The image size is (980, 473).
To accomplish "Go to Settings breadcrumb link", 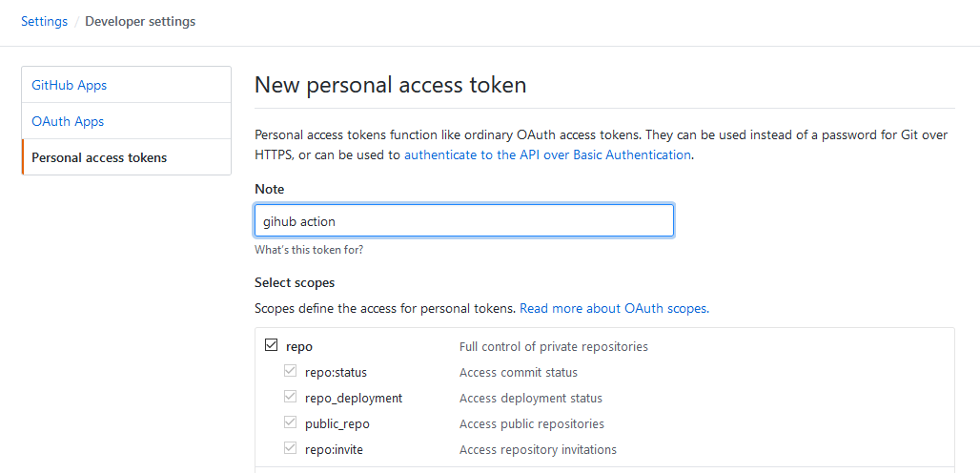I will pos(45,21).
